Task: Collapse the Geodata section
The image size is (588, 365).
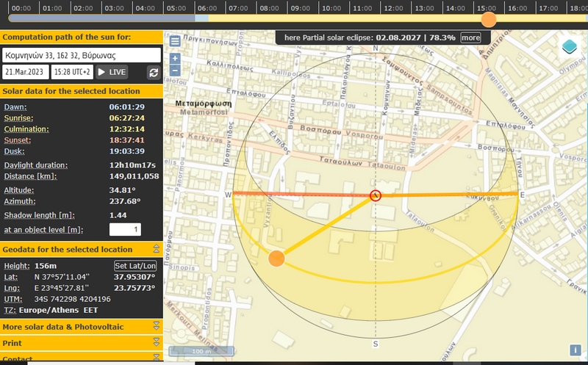Action: click(x=156, y=250)
